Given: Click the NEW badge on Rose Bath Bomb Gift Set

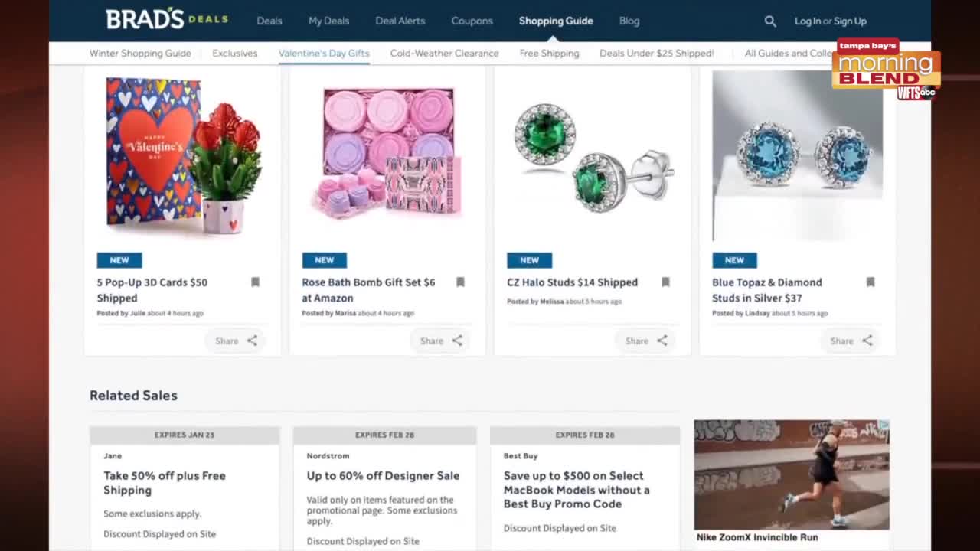Looking at the screenshot, I should tap(325, 260).
